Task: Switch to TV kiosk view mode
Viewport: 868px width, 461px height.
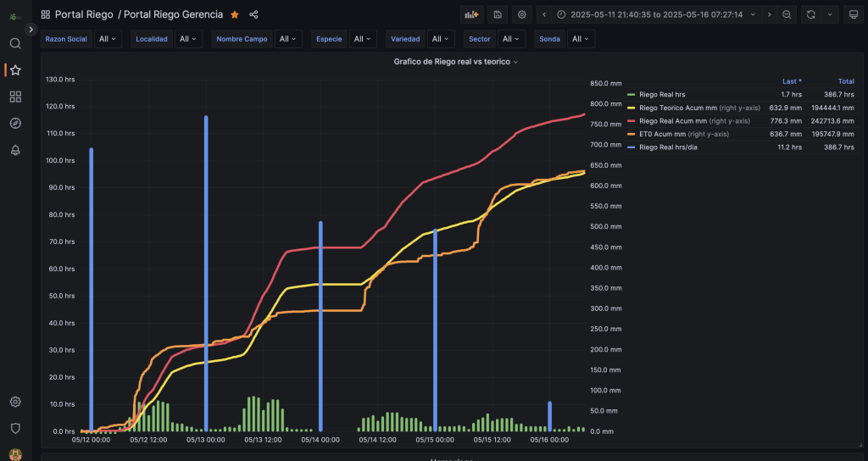Action: 853,14
